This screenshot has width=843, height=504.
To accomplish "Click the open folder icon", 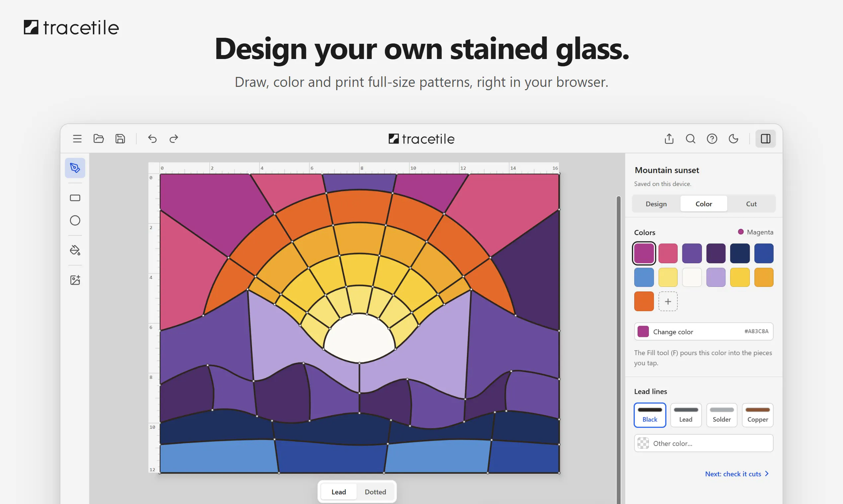I will click(99, 139).
